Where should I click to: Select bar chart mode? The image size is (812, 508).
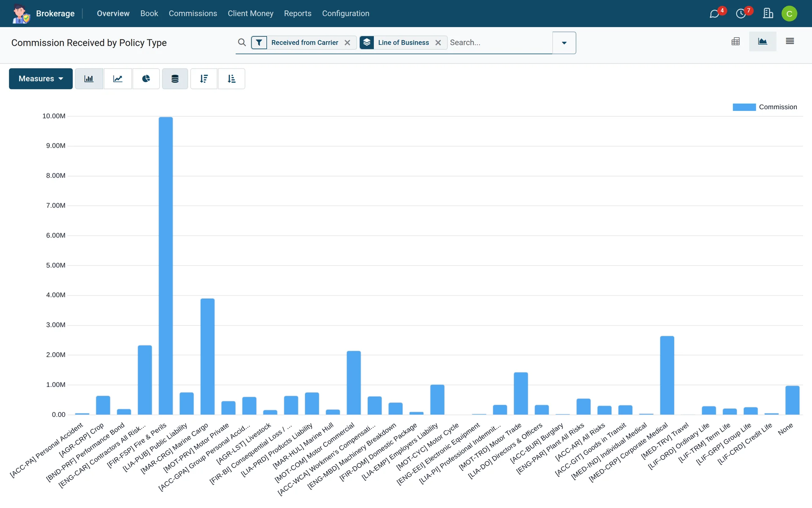click(x=89, y=79)
